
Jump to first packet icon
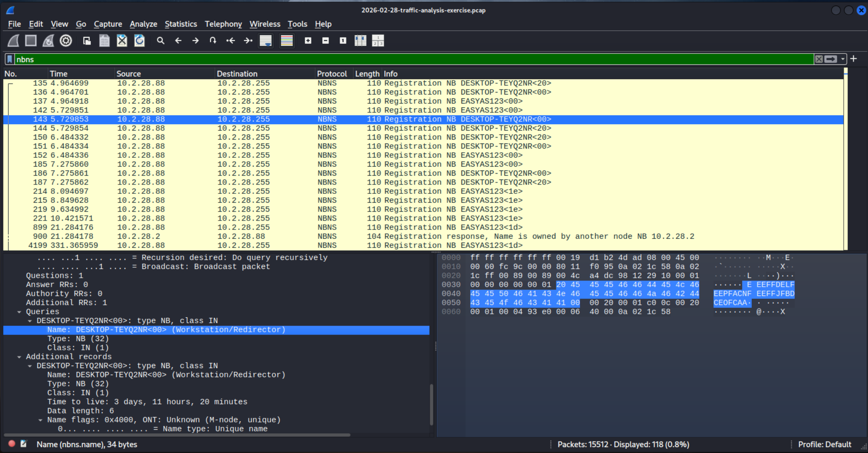pyautogui.click(x=231, y=41)
